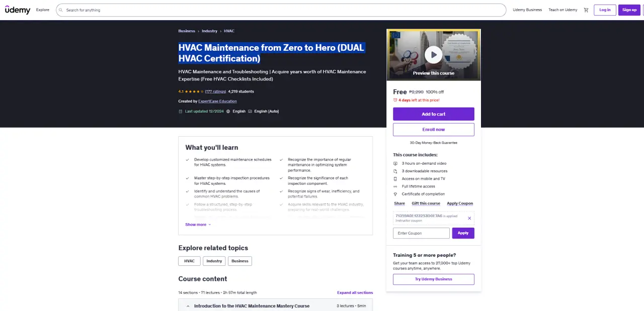Click Enroll now
The width and height of the screenshot is (644, 311).
tap(434, 130)
